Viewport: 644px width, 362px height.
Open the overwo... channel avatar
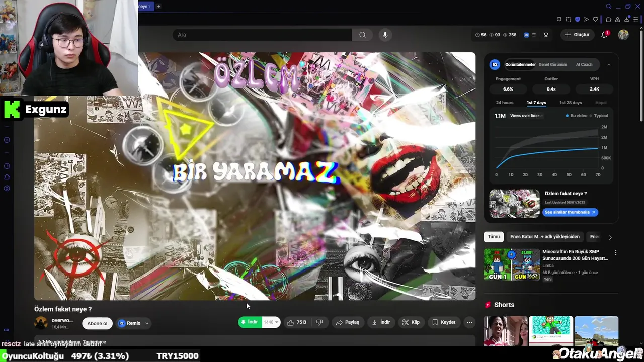tap(41, 323)
